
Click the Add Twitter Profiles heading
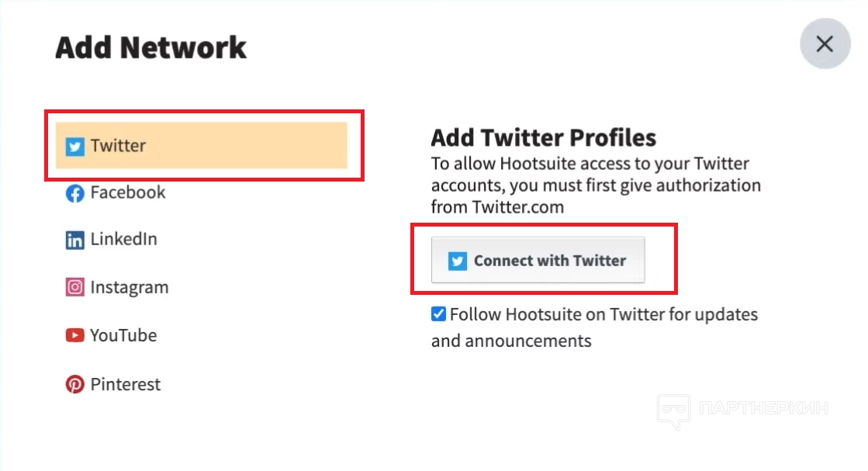coord(543,138)
